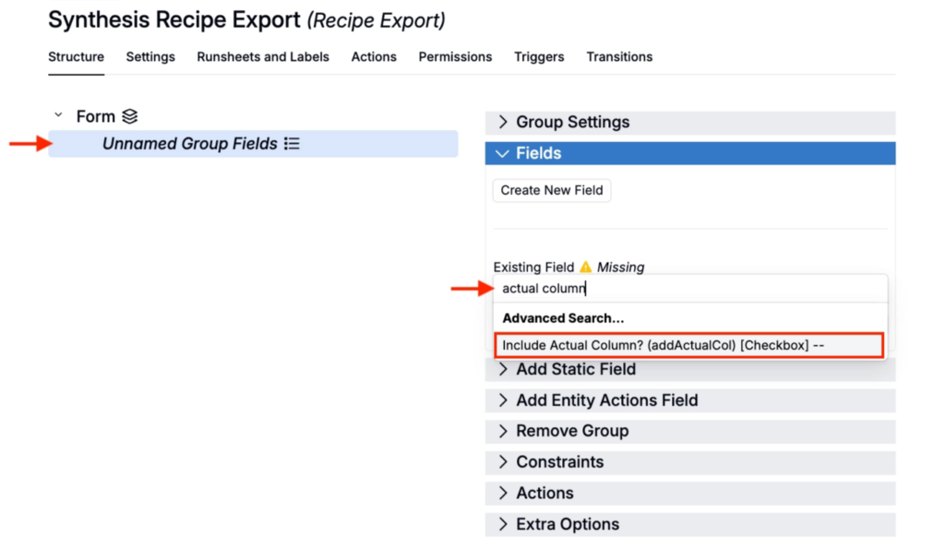Expand the Extra Options section

coord(567,524)
